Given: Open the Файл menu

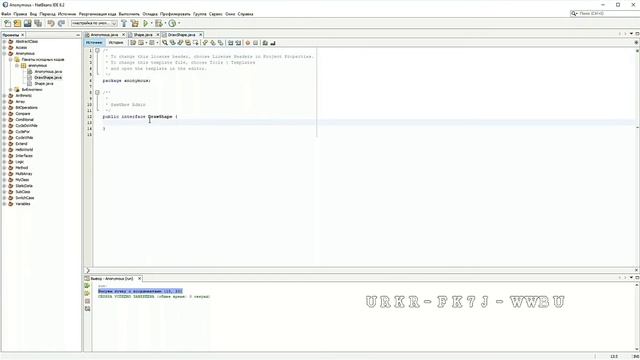Looking at the screenshot, I should [6, 14].
